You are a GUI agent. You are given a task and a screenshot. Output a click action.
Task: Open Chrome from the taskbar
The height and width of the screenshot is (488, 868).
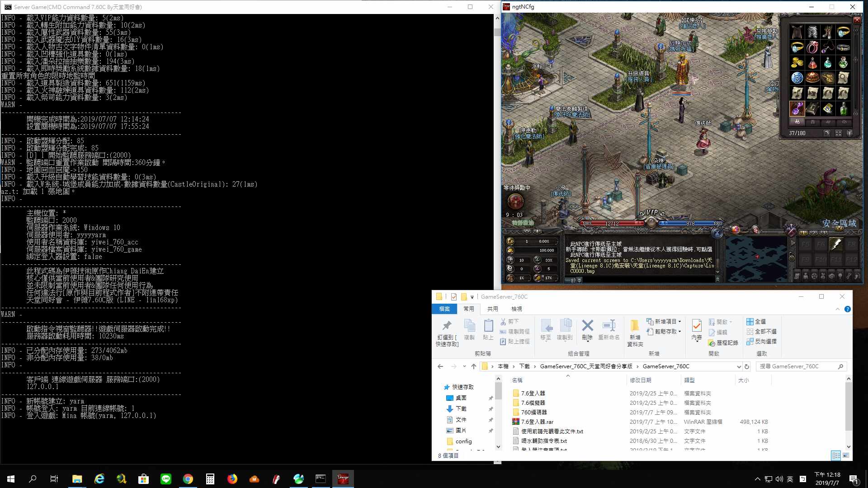click(x=188, y=479)
